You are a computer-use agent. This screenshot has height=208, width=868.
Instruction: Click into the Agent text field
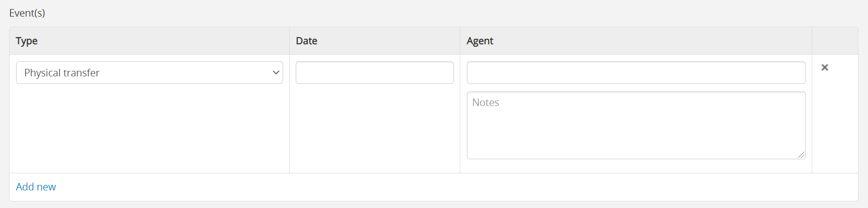coord(636,73)
